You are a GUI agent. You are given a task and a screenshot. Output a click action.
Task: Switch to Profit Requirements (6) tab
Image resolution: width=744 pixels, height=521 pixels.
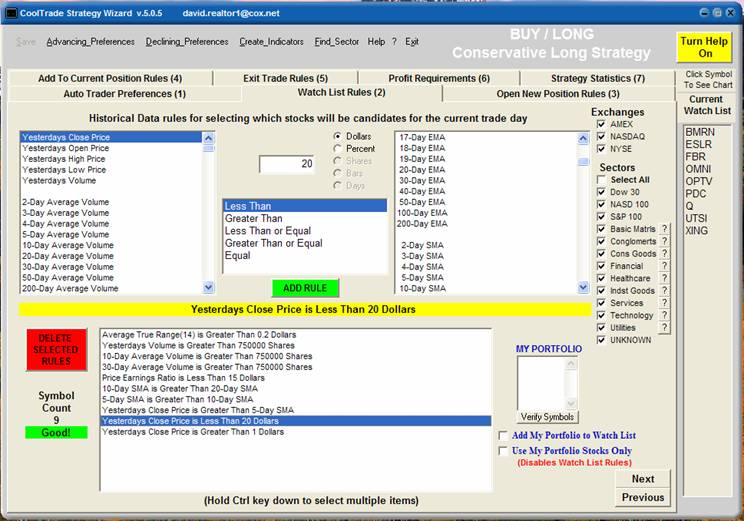(x=439, y=78)
